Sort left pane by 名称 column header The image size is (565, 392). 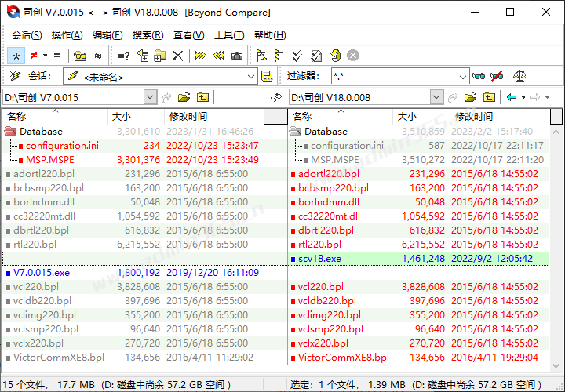[55, 117]
